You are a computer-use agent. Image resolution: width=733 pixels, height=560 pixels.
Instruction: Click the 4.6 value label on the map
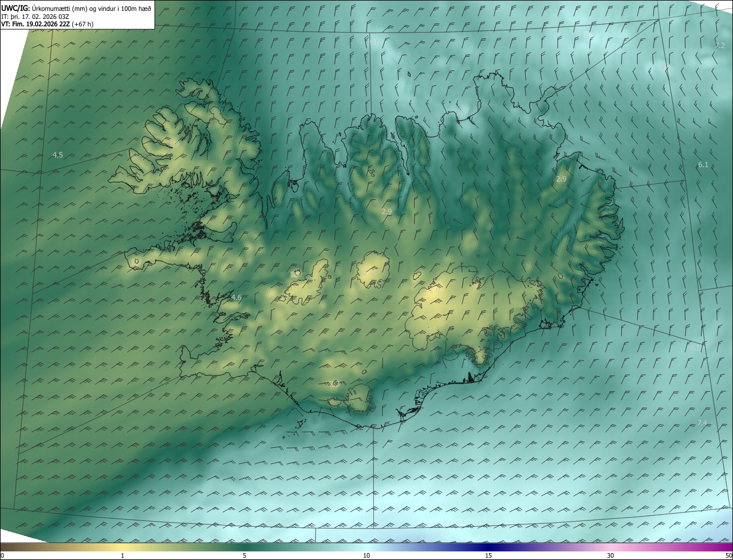pos(236,298)
